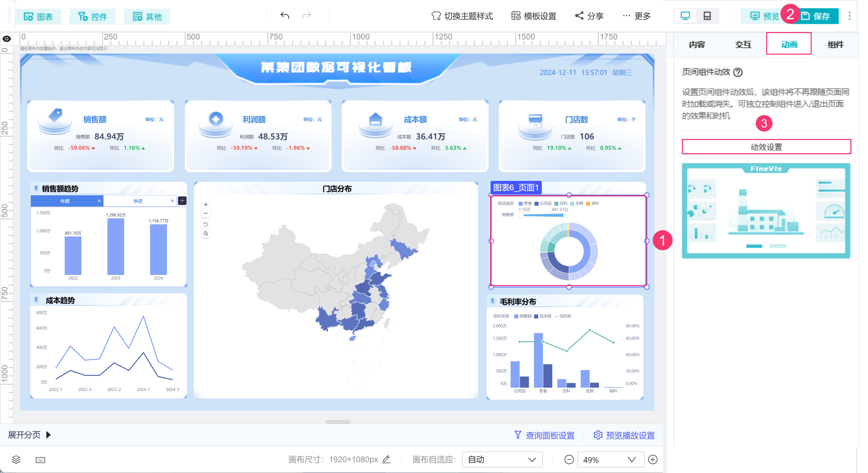Switch to the 动画 tab
Image resolution: width=868 pixels, height=473 pixels.
pos(789,44)
